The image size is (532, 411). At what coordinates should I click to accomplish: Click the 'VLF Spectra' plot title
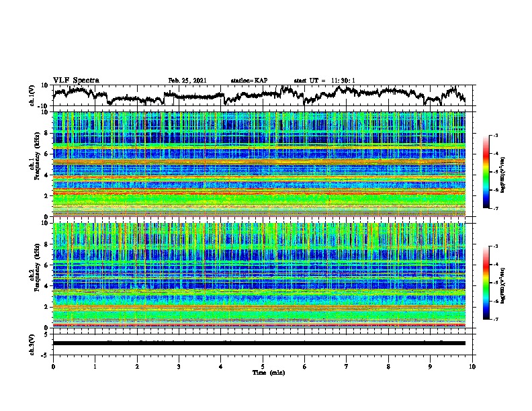tap(76, 81)
